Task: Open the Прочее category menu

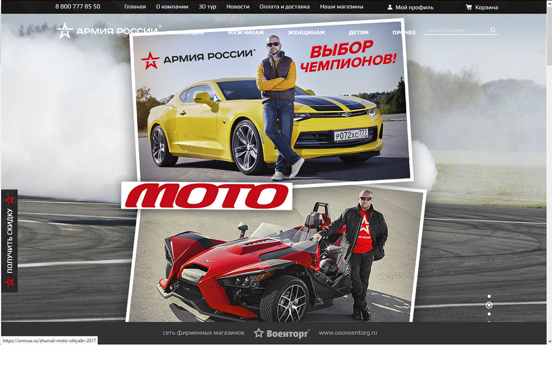Action: pos(404,33)
